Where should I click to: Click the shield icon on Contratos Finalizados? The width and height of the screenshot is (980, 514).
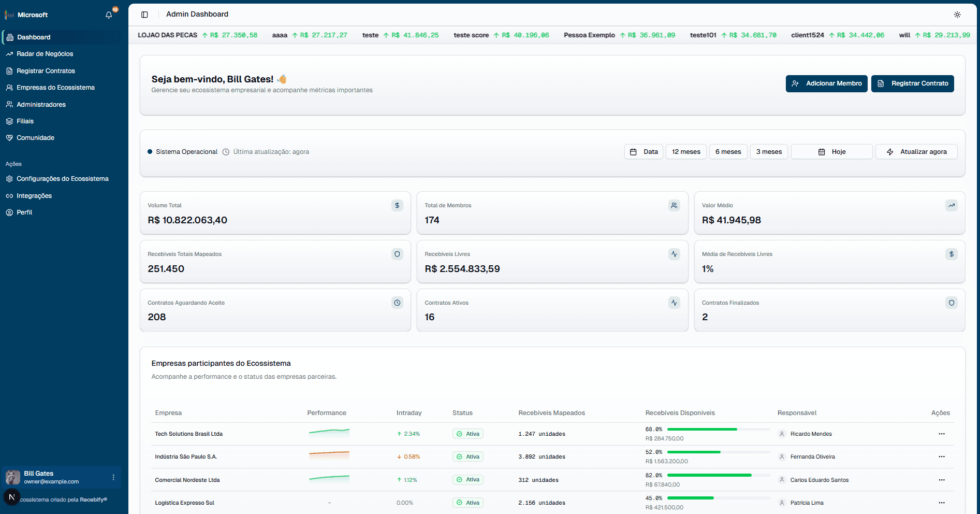952,303
